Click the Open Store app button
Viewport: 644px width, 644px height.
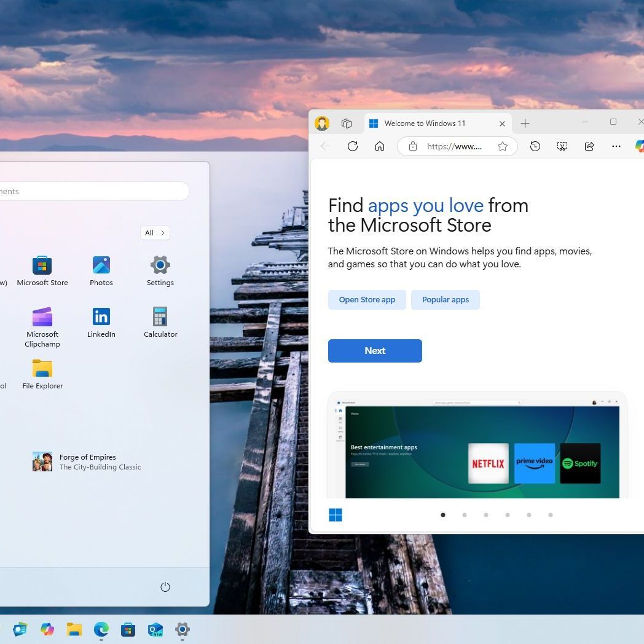(367, 300)
